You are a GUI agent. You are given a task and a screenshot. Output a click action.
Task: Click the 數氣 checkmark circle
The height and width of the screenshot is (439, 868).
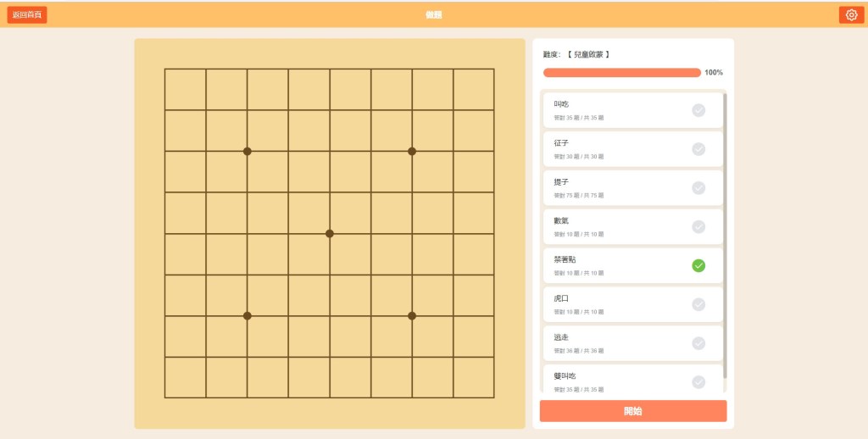point(698,227)
